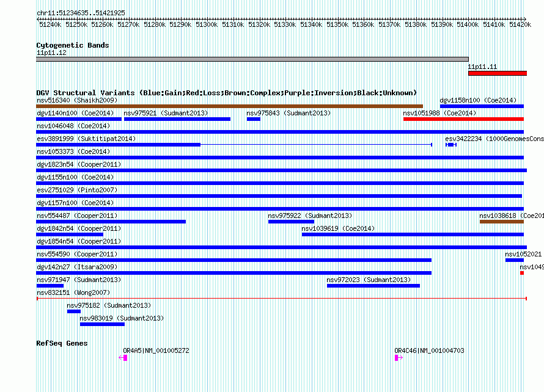Open the nsv975843 (Sudmant2013) label
Screen dimensions: 544x392
coord(289,114)
